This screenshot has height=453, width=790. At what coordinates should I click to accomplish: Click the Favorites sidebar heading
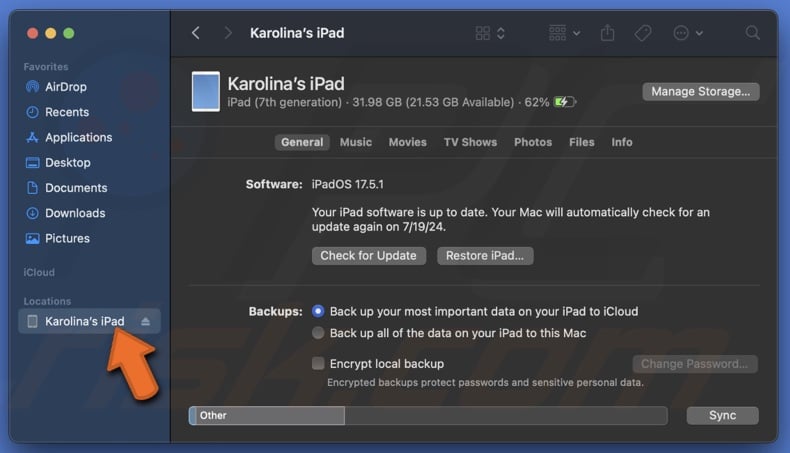[46, 67]
